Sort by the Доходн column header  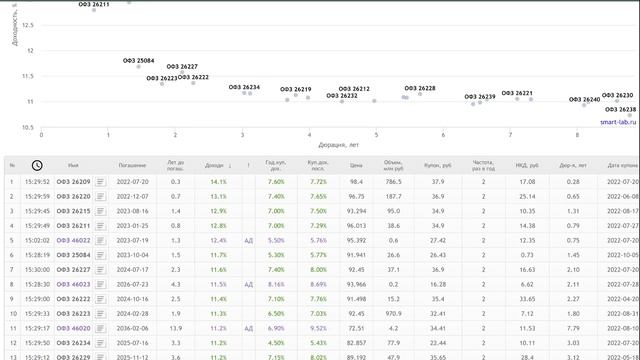point(218,165)
